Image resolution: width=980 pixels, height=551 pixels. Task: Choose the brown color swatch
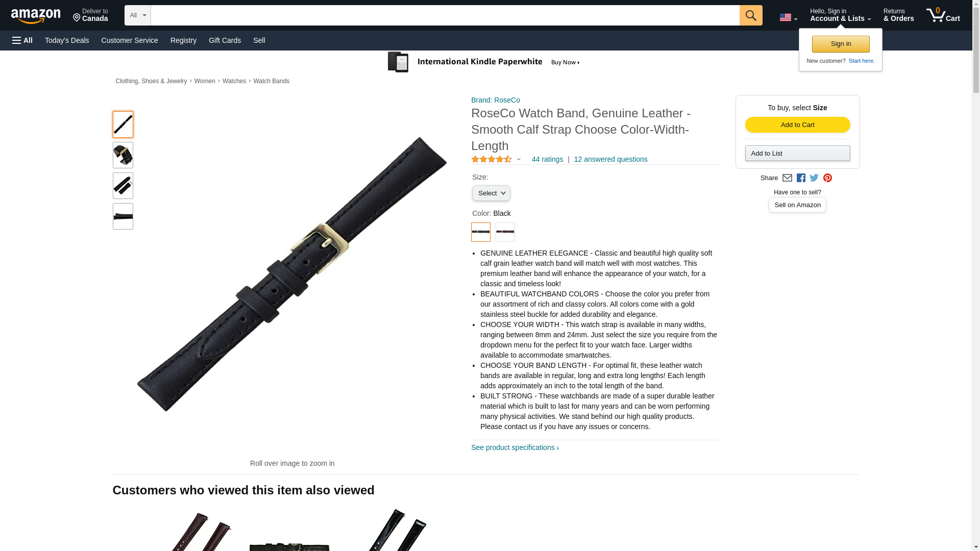pyautogui.click(x=505, y=232)
